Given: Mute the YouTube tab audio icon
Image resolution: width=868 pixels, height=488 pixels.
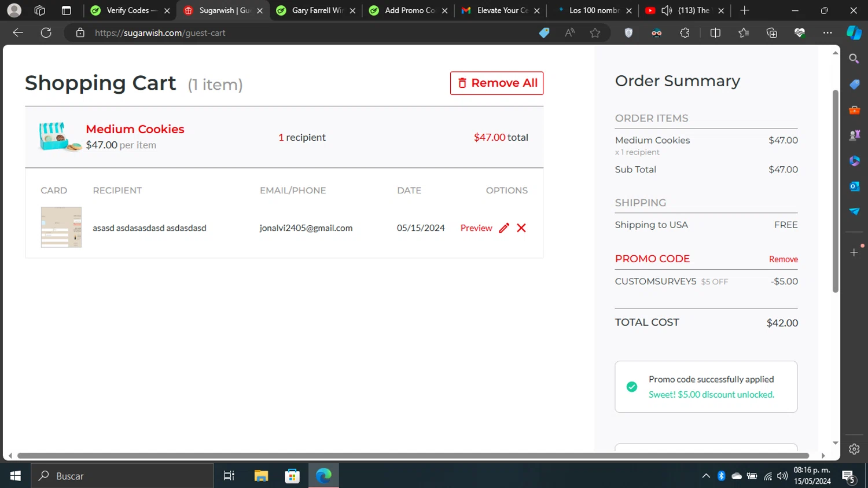Looking at the screenshot, I should click(667, 10).
